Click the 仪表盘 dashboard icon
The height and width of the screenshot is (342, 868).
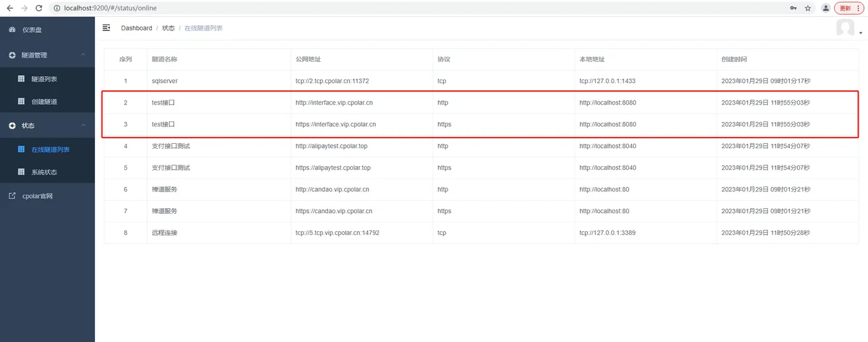pyautogui.click(x=12, y=30)
